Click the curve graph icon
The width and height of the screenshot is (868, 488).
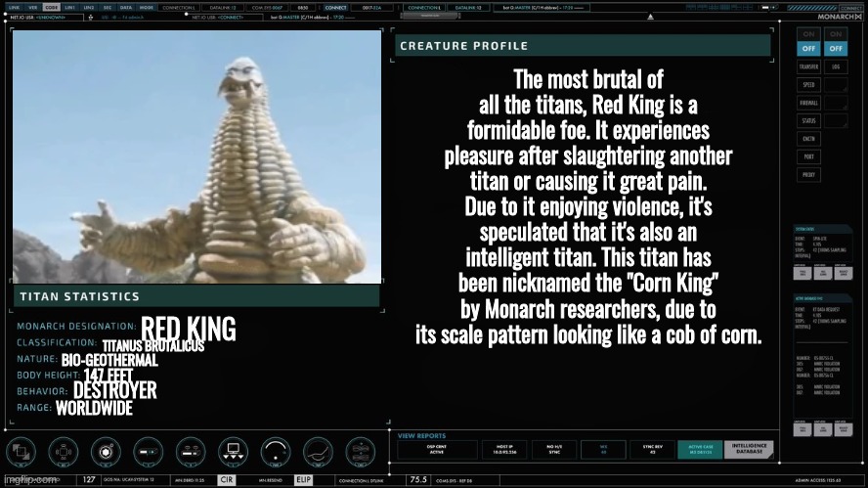318,452
